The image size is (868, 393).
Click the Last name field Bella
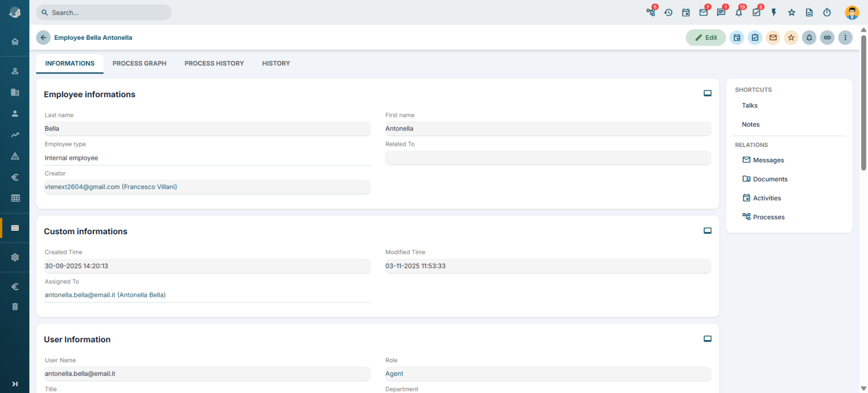[207, 129]
